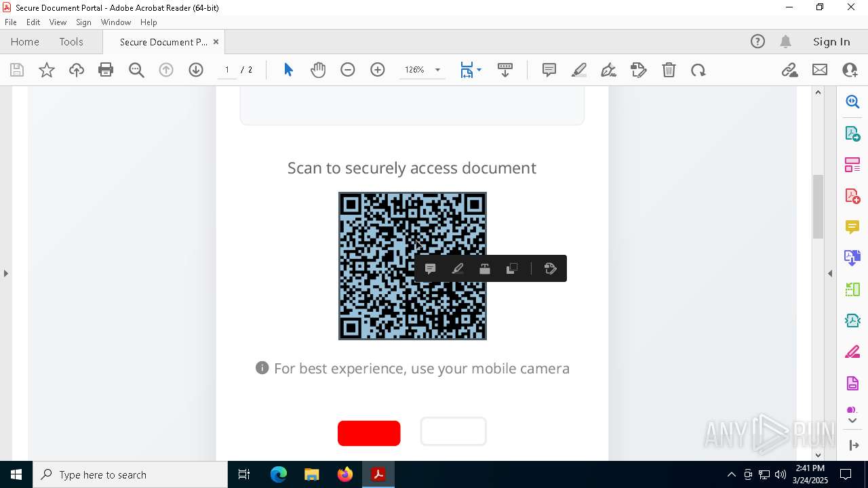Click the QR code image
The height and width of the screenshot is (488, 868).
point(412,266)
